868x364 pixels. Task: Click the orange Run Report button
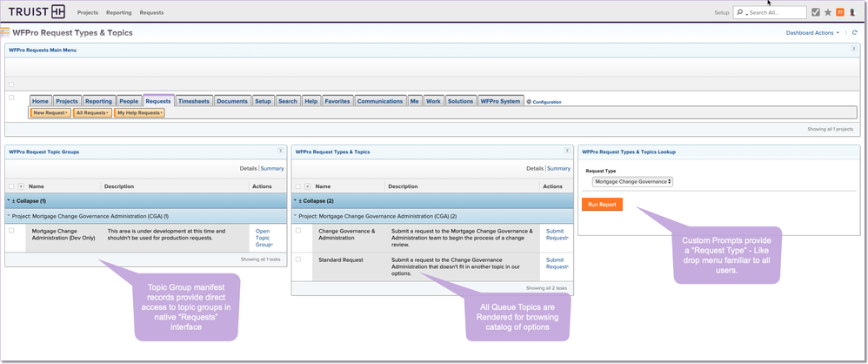click(x=601, y=204)
